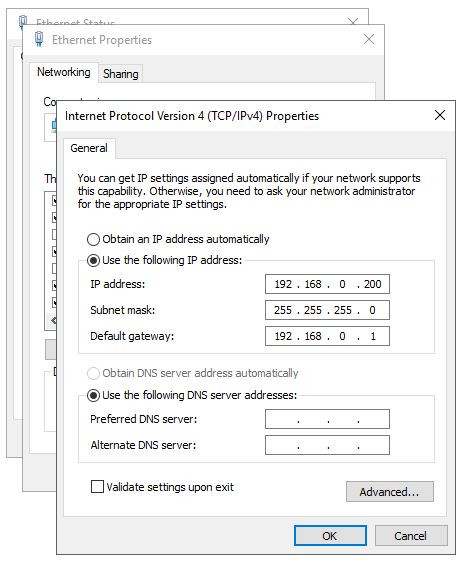Open the General tab
The width and height of the screenshot is (464, 565).
89,148
